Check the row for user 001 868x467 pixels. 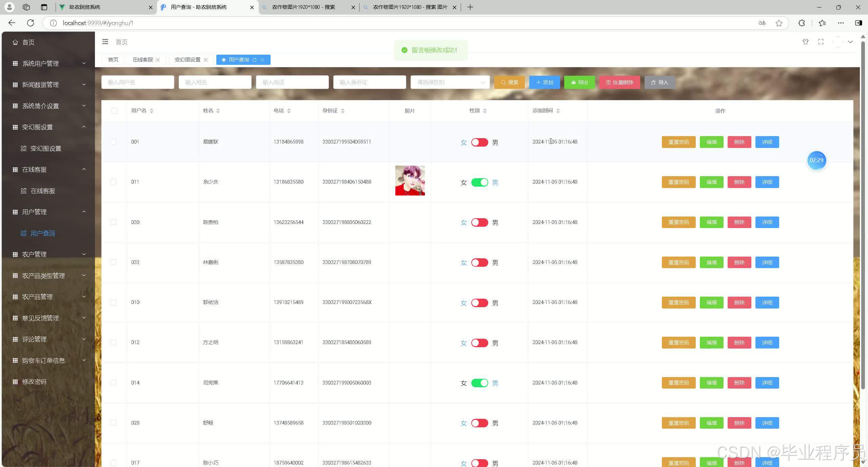tap(114, 142)
